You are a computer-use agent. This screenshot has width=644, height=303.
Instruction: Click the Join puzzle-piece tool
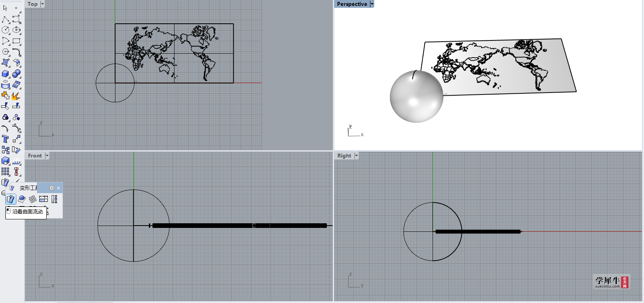[x=5, y=95]
